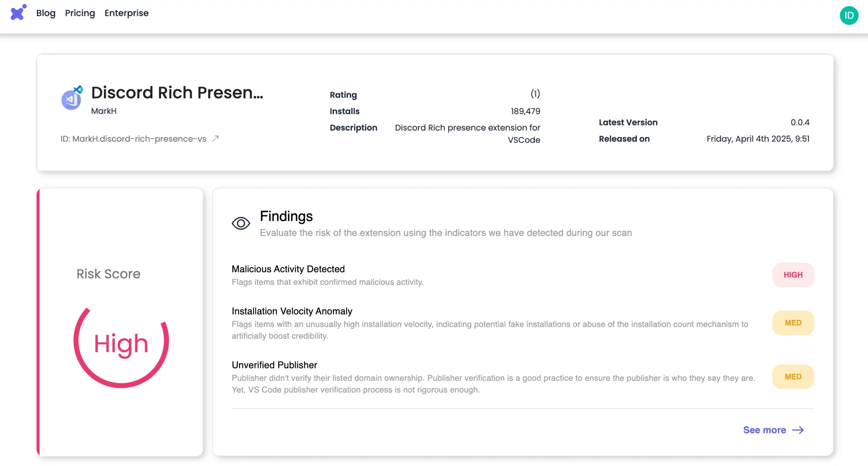Open the external link arrow beside extension ID
Image resolution: width=868 pixels, height=466 pixels.
tap(215, 139)
